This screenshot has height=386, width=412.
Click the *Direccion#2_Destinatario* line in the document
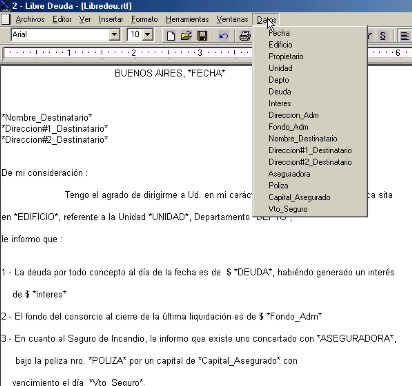55,140
